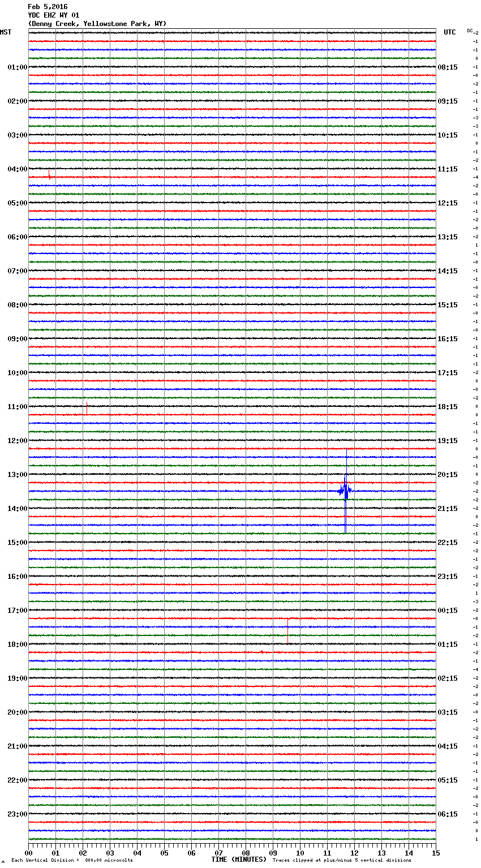Click the 10:15 UTC time label
The image size is (481, 868).
tap(448, 135)
